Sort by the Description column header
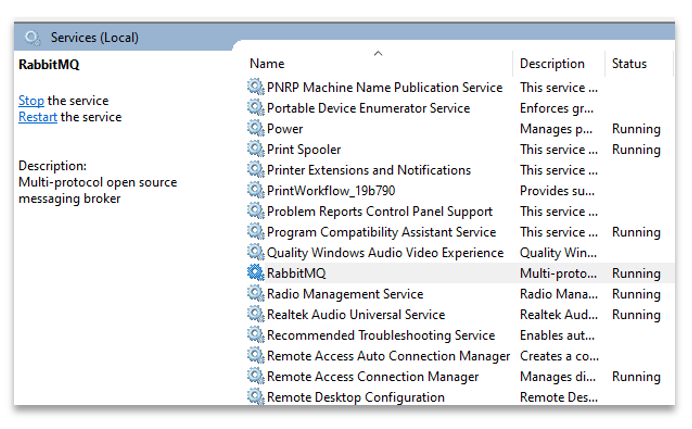 point(552,64)
